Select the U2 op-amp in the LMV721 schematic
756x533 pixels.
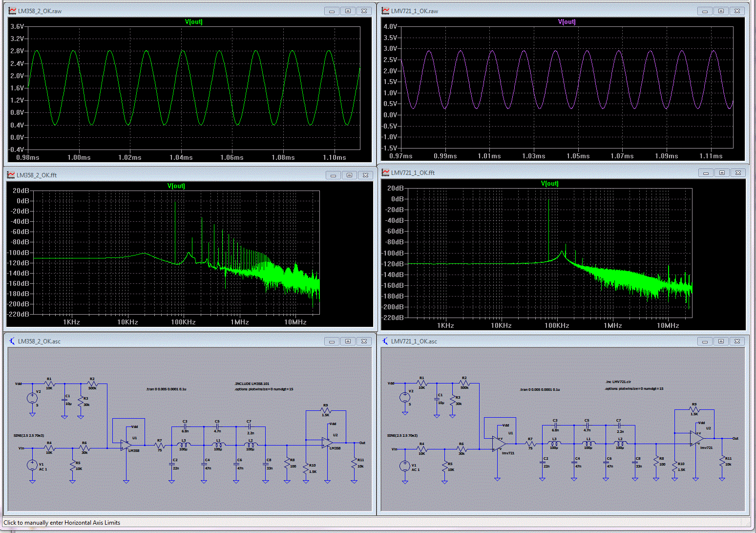point(696,438)
